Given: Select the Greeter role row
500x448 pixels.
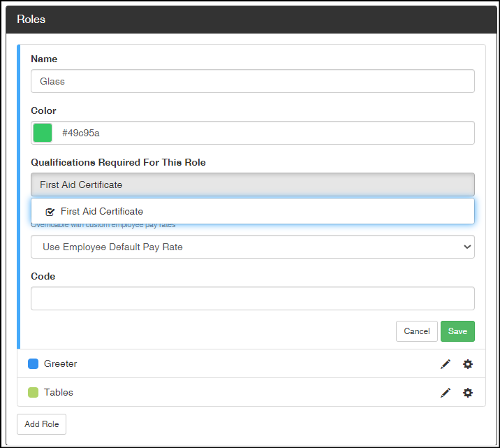Looking at the screenshot, I should [251, 363].
